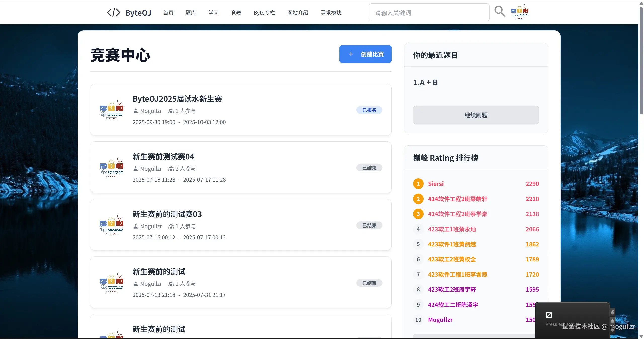This screenshot has width=644, height=339.
Task: Click the ByteOJ code-bracket logo
Action: [x=114, y=13]
